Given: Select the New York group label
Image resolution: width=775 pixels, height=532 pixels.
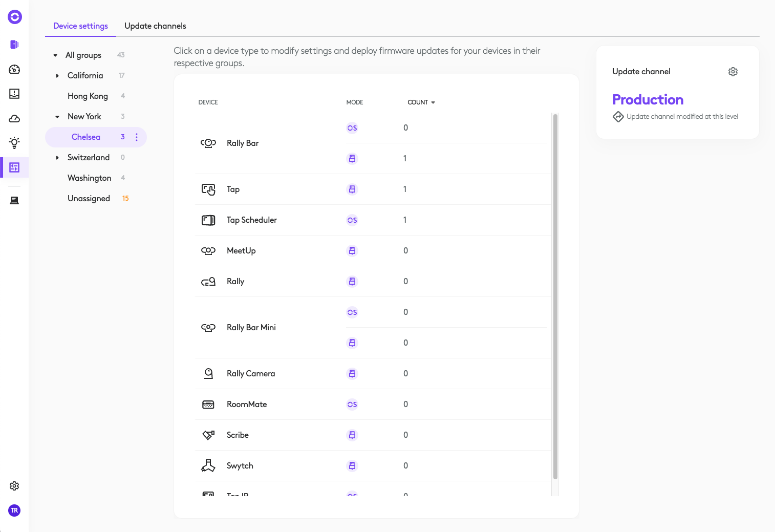Looking at the screenshot, I should point(84,117).
